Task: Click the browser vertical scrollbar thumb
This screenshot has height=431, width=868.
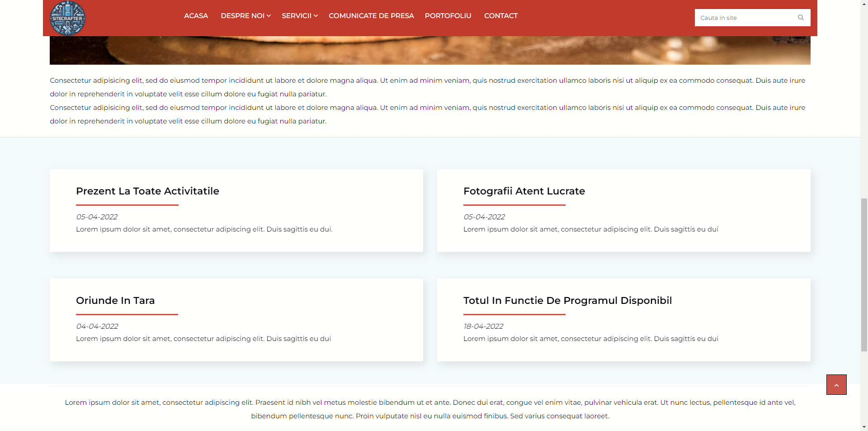Action: pyautogui.click(x=864, y=274)
